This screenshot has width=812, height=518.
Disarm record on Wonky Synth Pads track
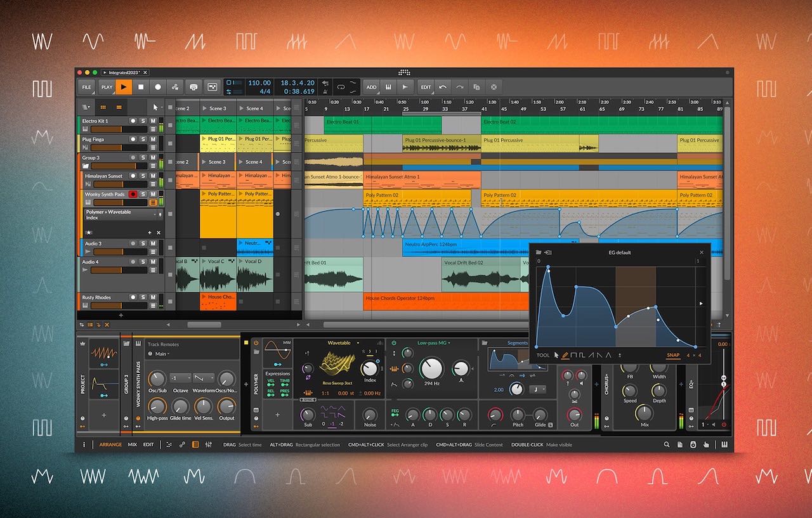click(x=133, y=194)
